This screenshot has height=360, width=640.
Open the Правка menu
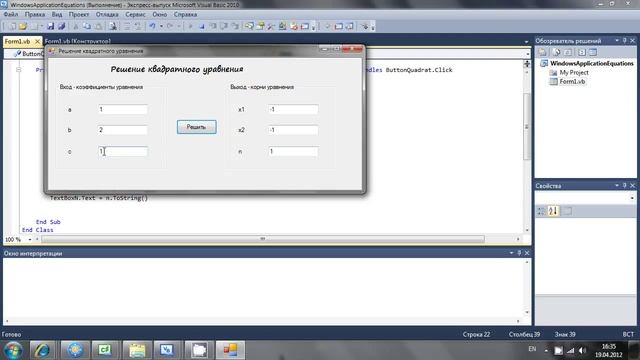tap(35, 14)
